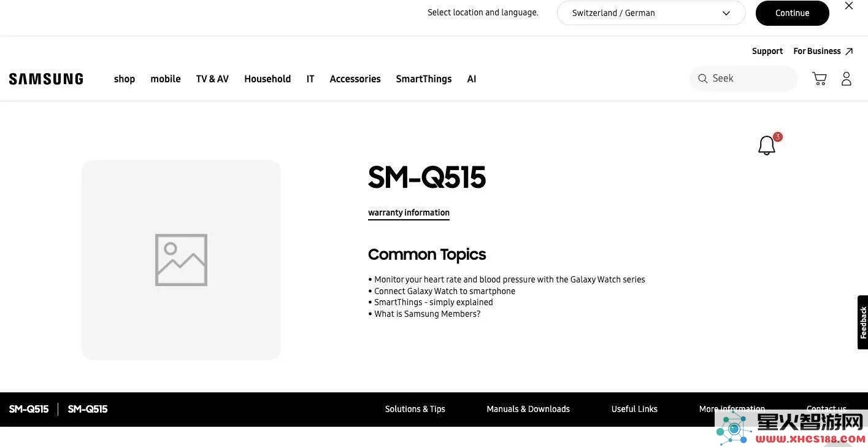Switch to Solutions & Tips tab

(x=415, y=409)
